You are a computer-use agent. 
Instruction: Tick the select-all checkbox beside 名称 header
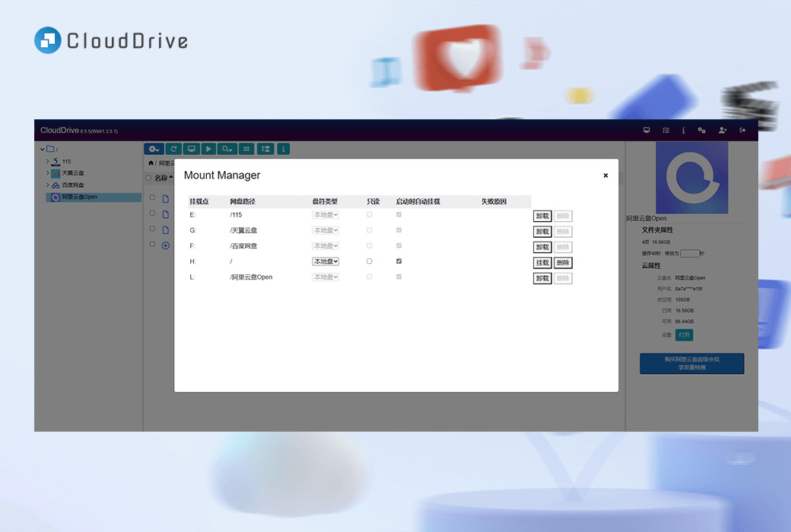[x=149, y=179]
